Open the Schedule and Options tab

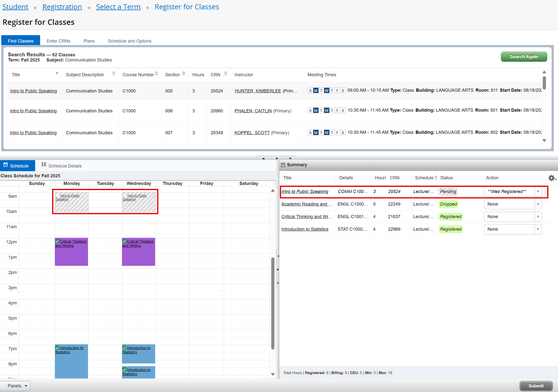(x=130, y=41)
